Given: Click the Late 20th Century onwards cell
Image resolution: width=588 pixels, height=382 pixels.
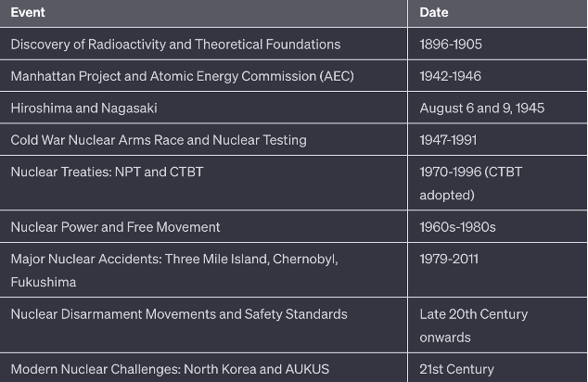Looking at the screenshot, I should pyautogui.click(x=473, y=325).
